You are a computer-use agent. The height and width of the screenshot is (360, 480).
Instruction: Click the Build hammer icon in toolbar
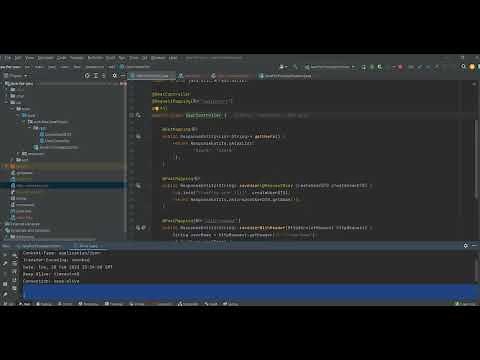click(295, 67)
